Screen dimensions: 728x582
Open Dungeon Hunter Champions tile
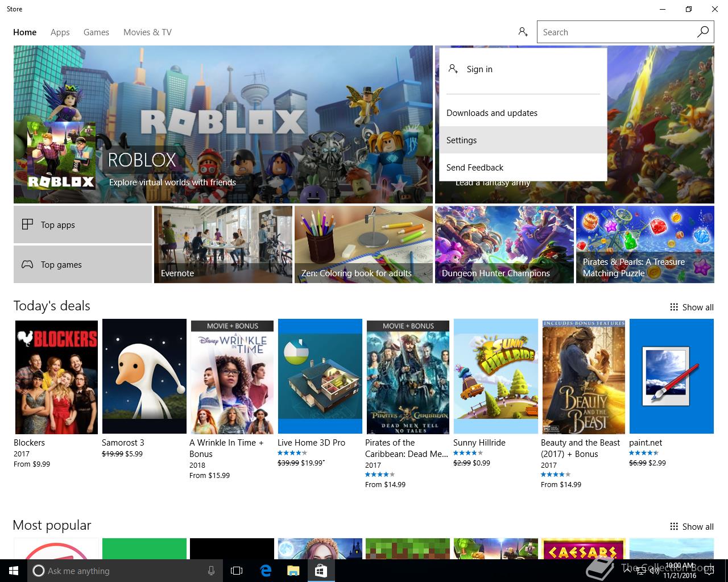(x=504, y=244)
